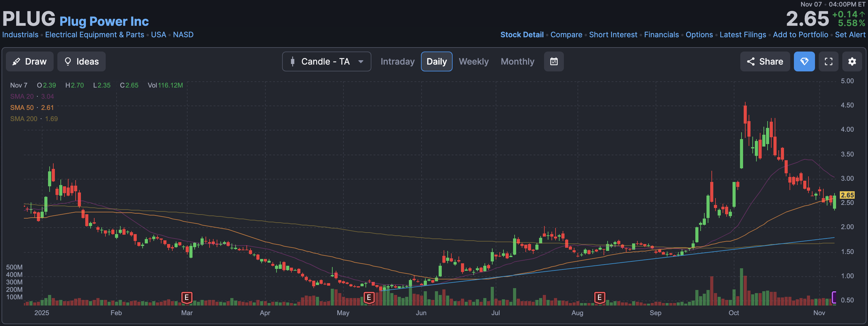The image size is (868, 326).
Task: Open Electrical Equipment & Parts industry link
Action: point(94,35)
